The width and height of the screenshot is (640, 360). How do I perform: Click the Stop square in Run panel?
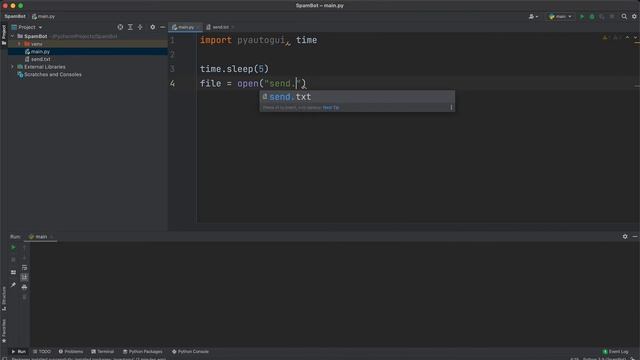13,260
